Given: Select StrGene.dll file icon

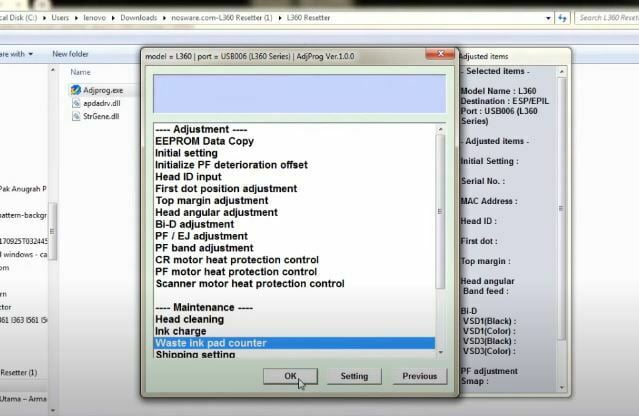Looking at the screenshot, I should coord(76,116).
